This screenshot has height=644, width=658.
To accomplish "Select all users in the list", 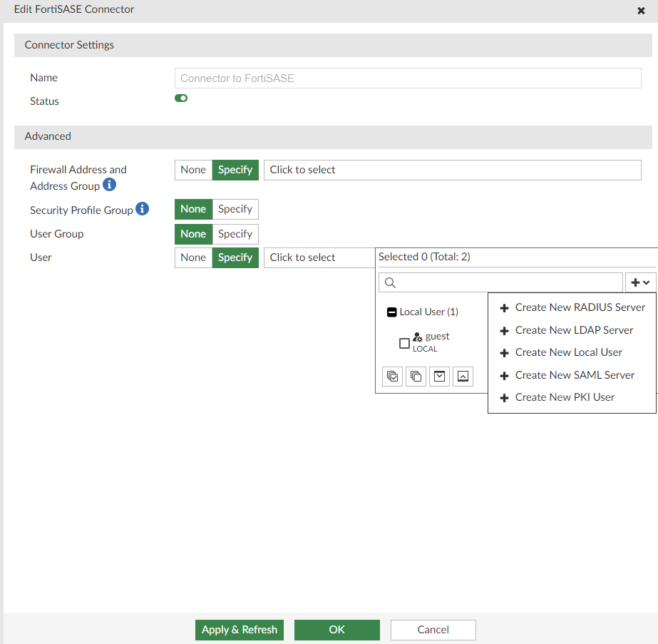I will point(392,376).
